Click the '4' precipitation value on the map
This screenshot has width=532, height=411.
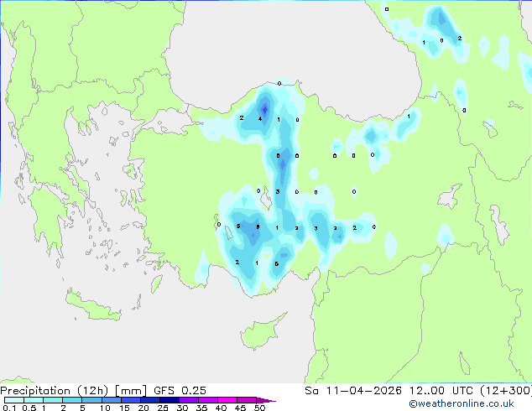[x=260, y=119]
